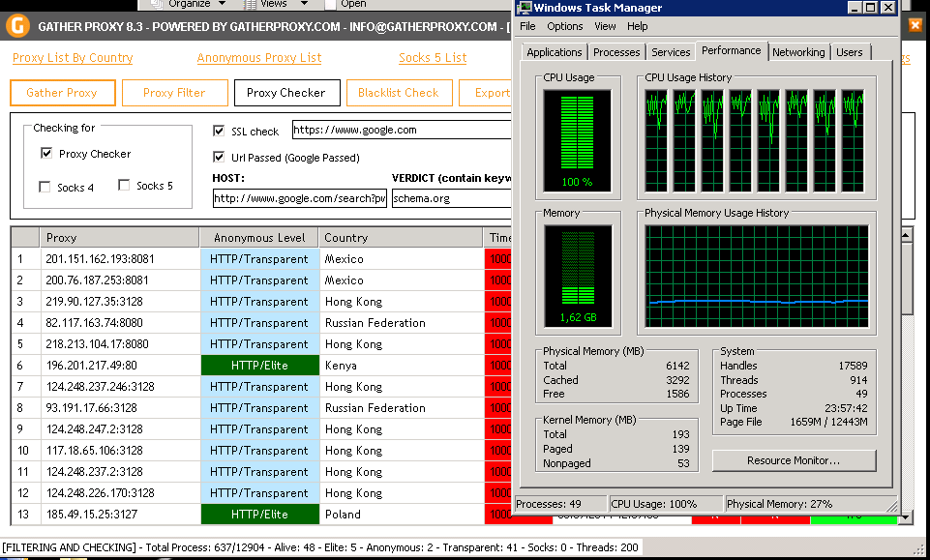Select proxy 124.248.226.170:3128
The height and width of the screenshot is (560, 930).
pos(100,493)
